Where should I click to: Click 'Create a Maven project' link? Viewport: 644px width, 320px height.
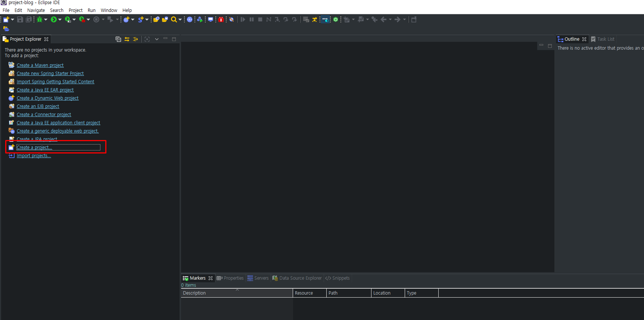click(x=40, y=65)
